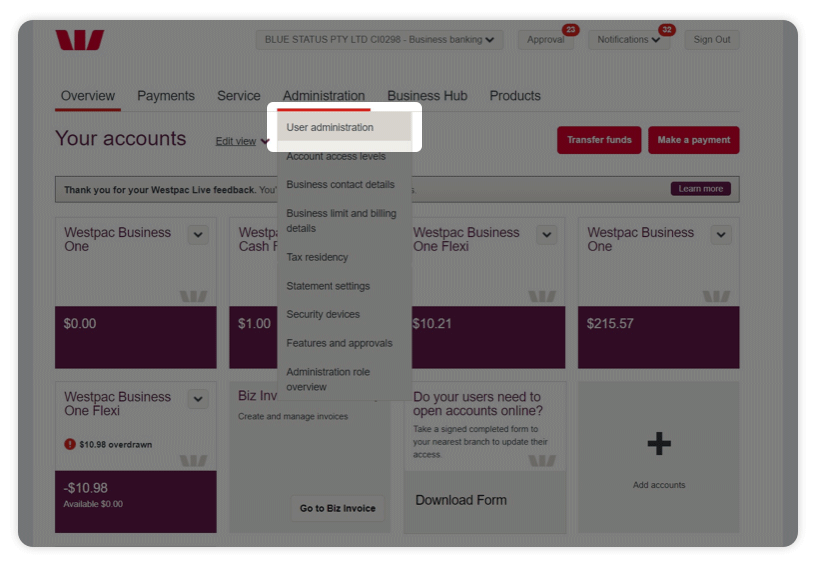This screenshot has height=567, width=816.
Task: Switch to the Payments tab
Action: tap(166, 96)
